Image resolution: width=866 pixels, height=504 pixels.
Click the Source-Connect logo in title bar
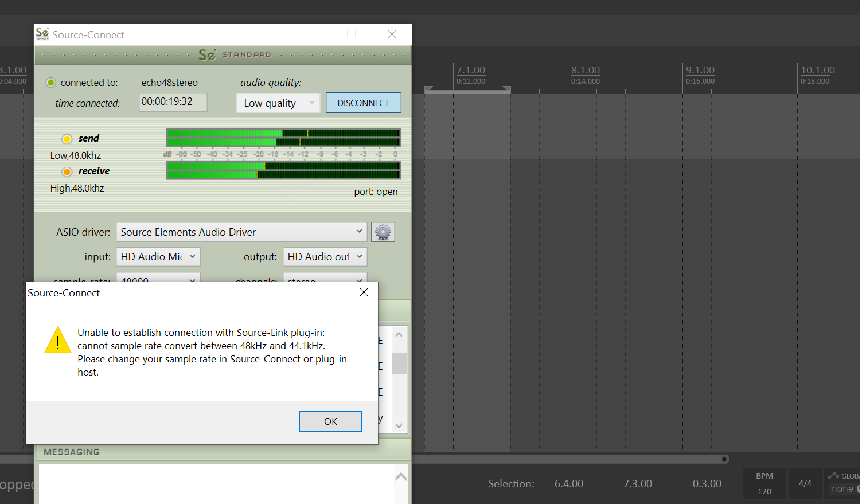coord(42,34)
